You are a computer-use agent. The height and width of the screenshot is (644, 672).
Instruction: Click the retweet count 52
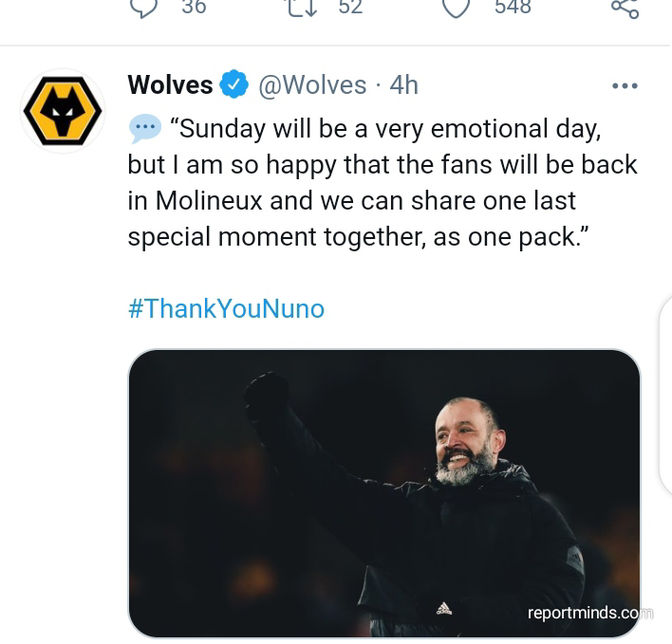coord(350,7)
